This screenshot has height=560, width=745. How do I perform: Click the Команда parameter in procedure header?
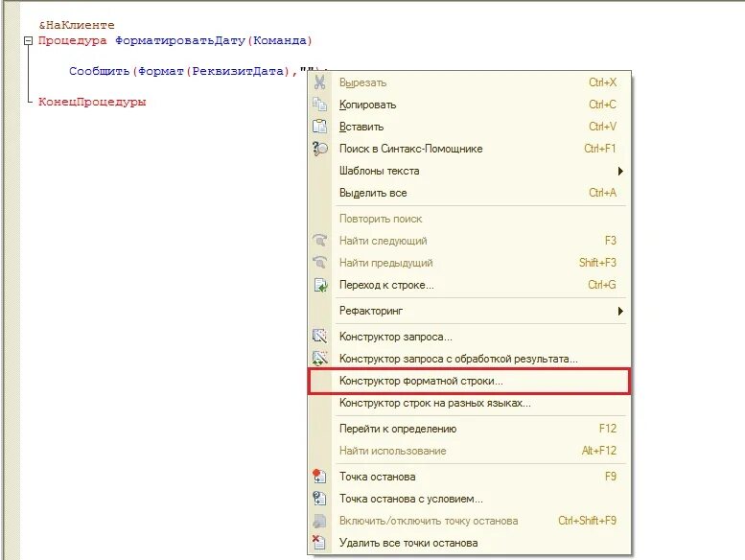[x=280, y=41]
